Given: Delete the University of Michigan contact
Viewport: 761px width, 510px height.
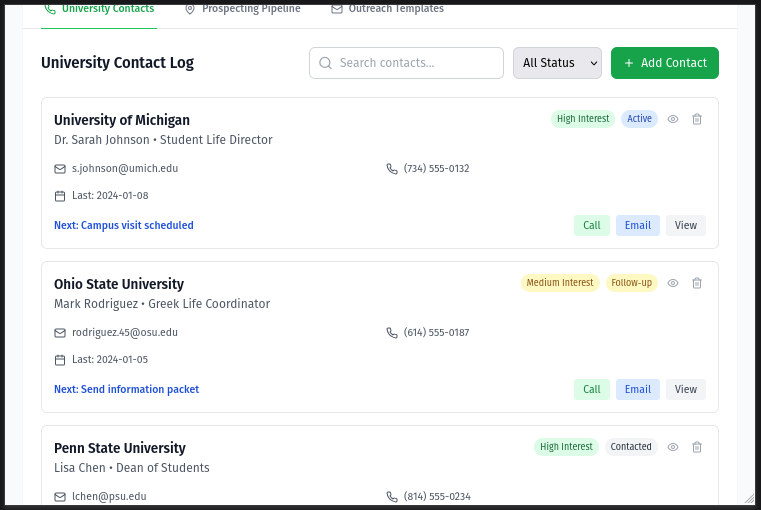Looking at the screenshot, I should pos(697,119).
